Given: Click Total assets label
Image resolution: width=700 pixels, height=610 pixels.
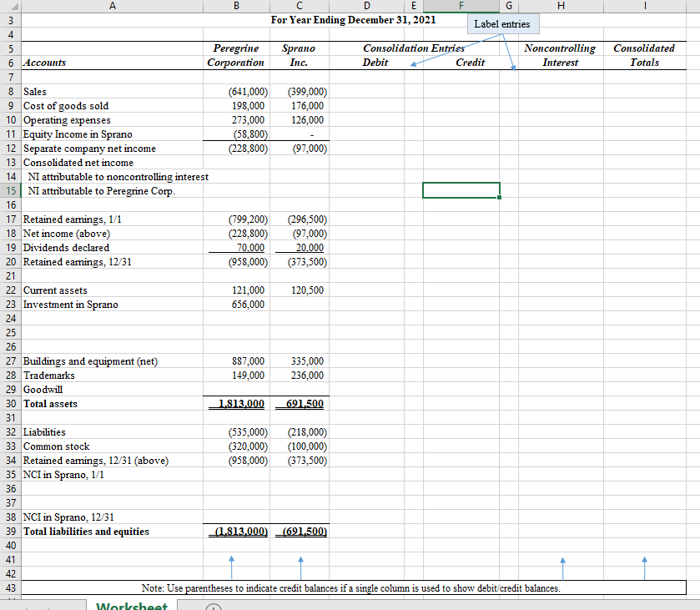Looking at the screenshot, I should (x=50, y=404).
